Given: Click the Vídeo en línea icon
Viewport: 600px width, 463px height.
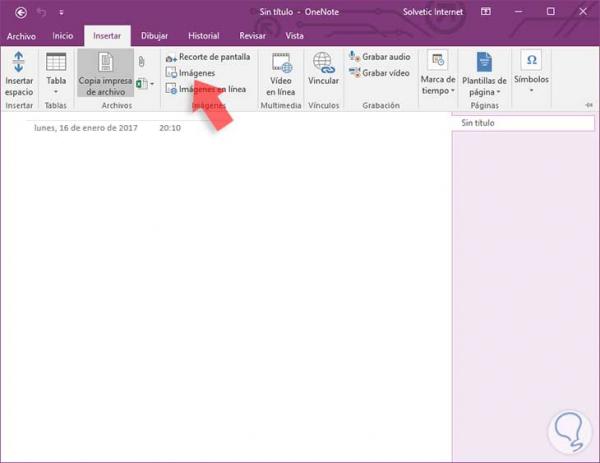Looking at the screenshot, I should pyautogui.click(x=282, y=63).
